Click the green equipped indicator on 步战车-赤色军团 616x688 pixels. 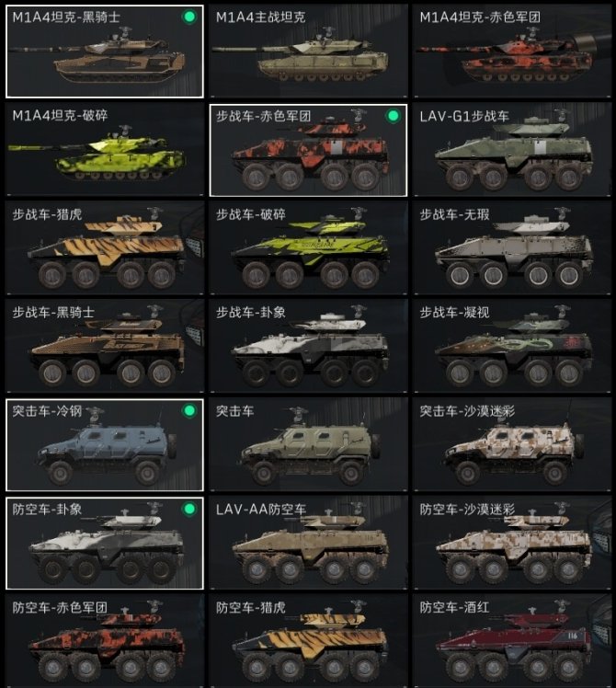[x=394, y=116]
